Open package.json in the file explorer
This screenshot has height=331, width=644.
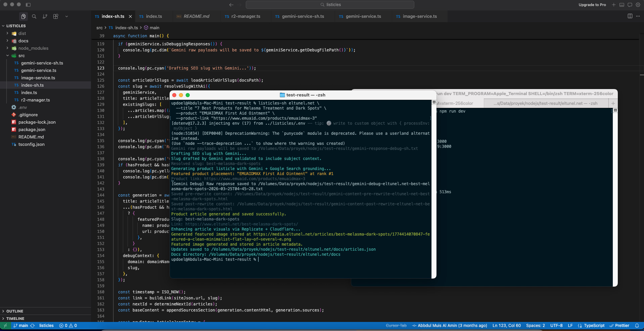click(32, 129)
